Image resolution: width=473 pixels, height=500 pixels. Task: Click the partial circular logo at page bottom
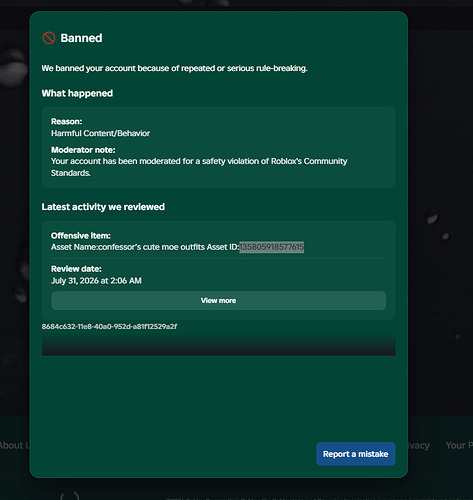pos(70,495)
